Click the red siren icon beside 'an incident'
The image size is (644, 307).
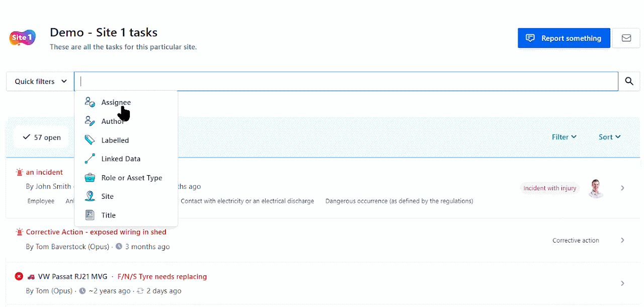pos(19,172)
